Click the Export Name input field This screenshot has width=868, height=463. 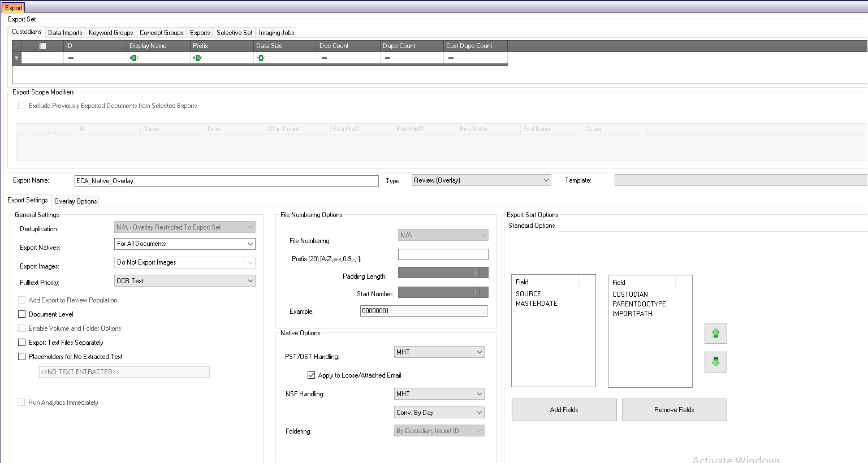point(227,181)
